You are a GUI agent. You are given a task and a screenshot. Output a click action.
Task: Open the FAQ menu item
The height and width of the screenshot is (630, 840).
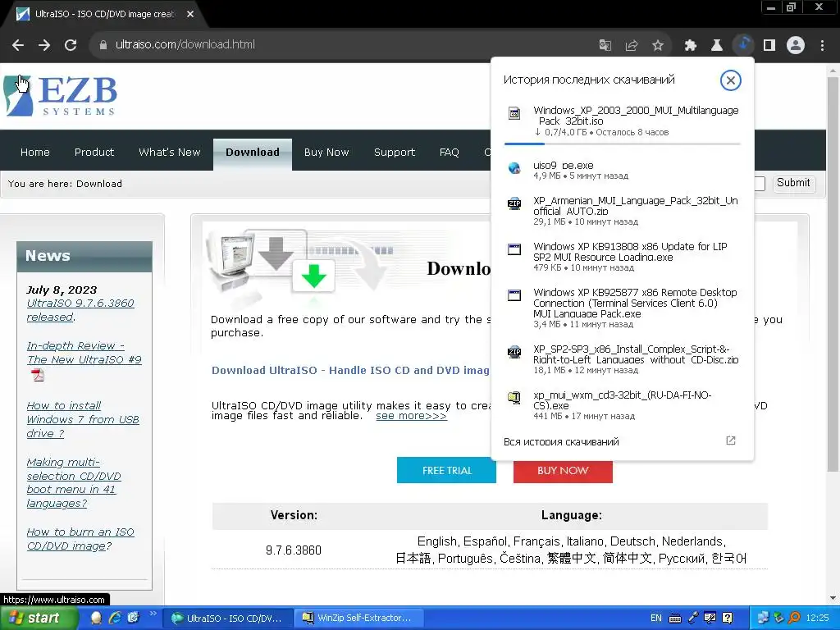(x=449, y=152)
